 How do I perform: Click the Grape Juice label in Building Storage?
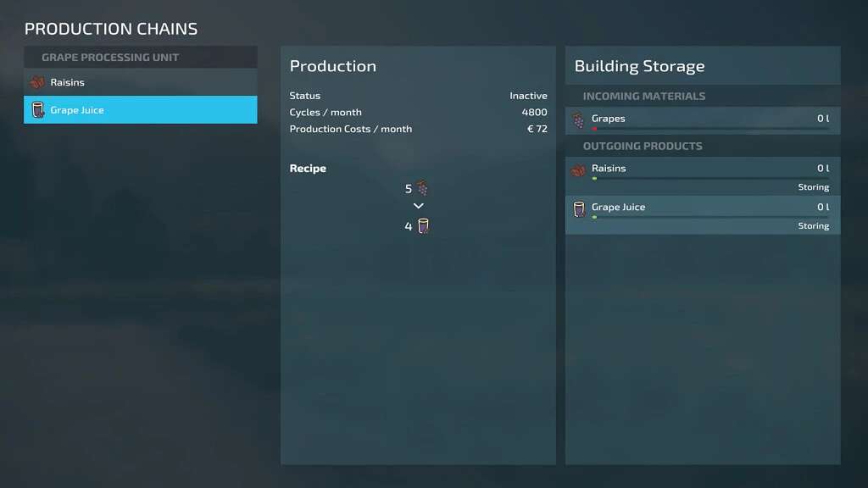tap(618, 208)
